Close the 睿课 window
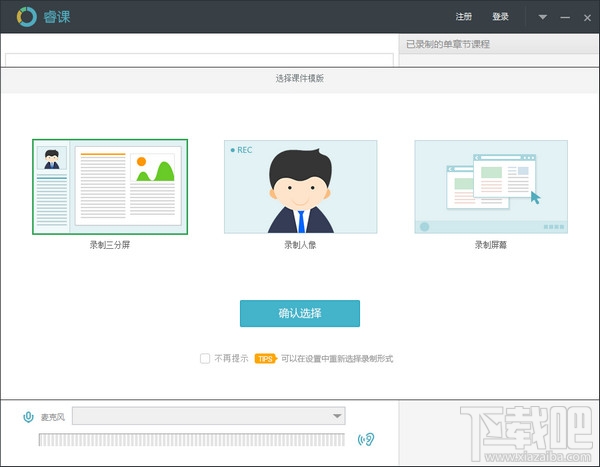This screenshot has height=467, width=600. coord(587,18)
